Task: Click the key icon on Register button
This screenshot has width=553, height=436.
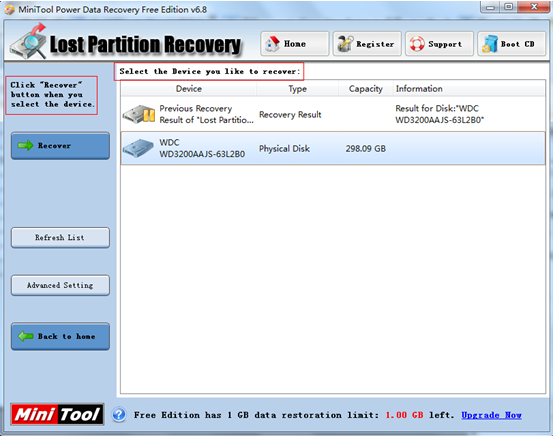Action: 345,44
